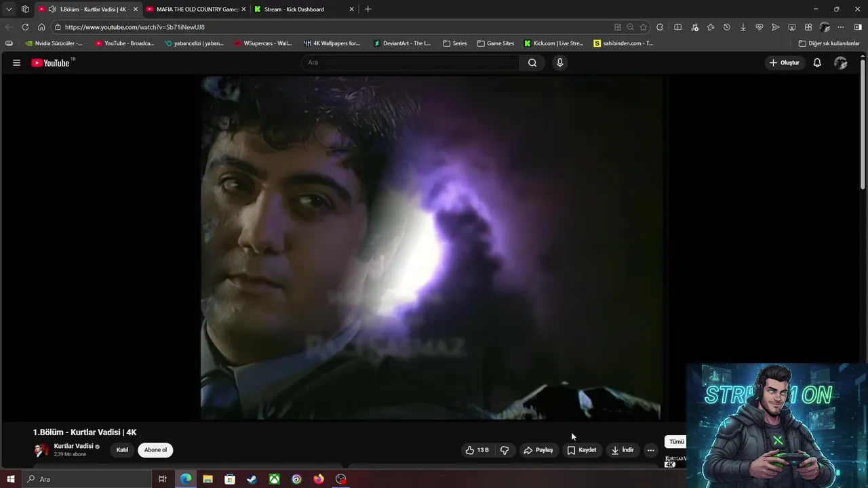Open File Explorer from the taskbar
868x488 pixels.
click(x=208, y=479)
